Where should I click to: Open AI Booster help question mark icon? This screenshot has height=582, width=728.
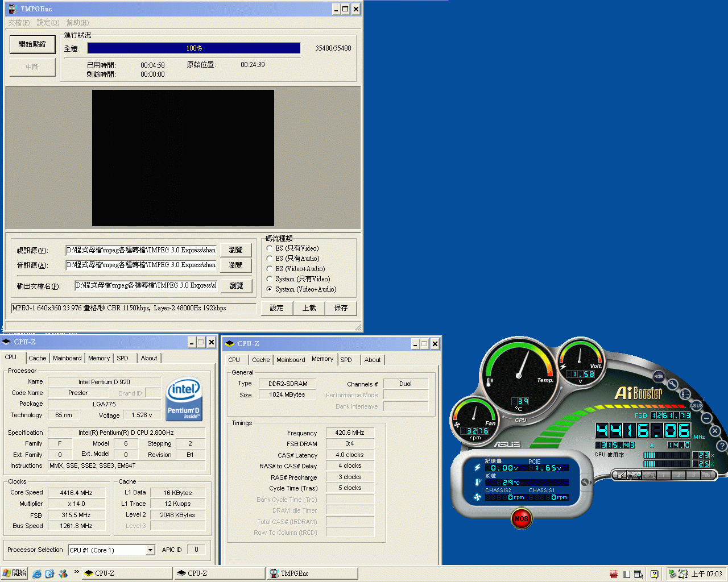721,446
